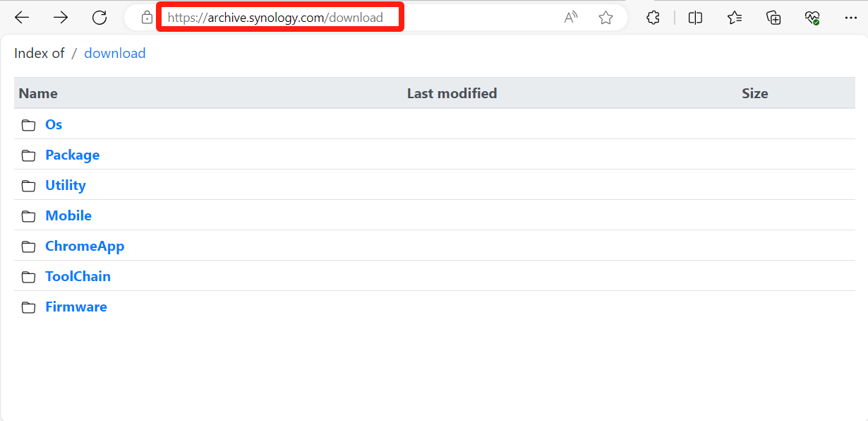Add page to favorites star icon
The width and height of the screenshot is (868, 421).
(605, 18)
